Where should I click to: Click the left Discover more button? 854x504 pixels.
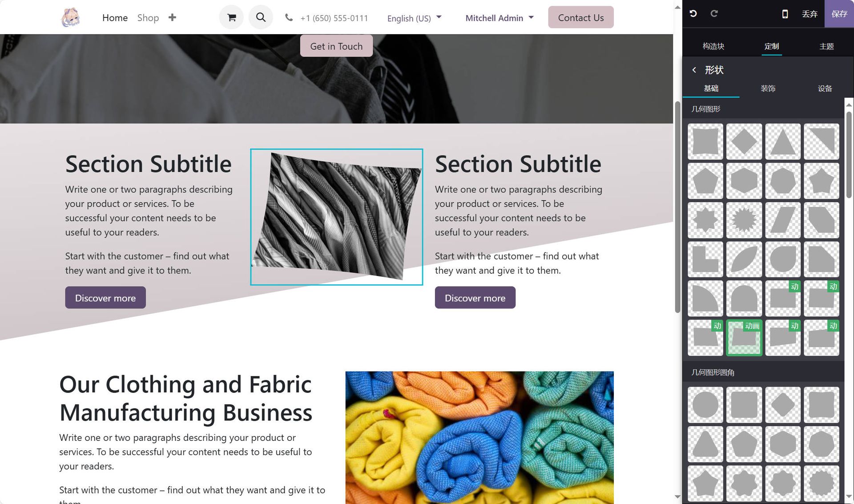click(105, 298)
